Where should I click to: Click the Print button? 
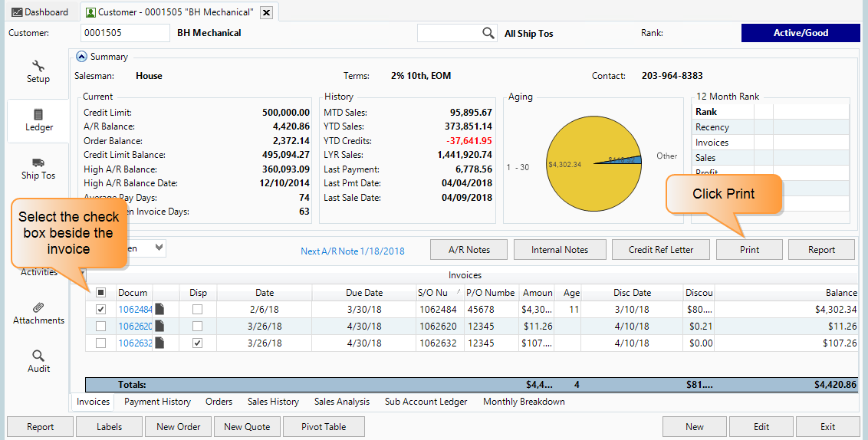click(x=749, y=250)
